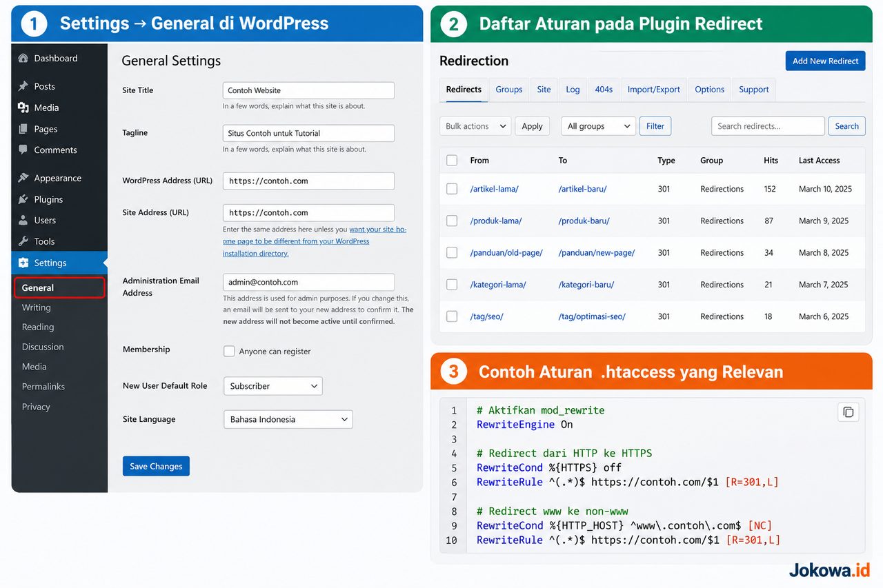883x588 pixels.
Task: Open the Site Language dropdown
Action: tap(288, 419)
